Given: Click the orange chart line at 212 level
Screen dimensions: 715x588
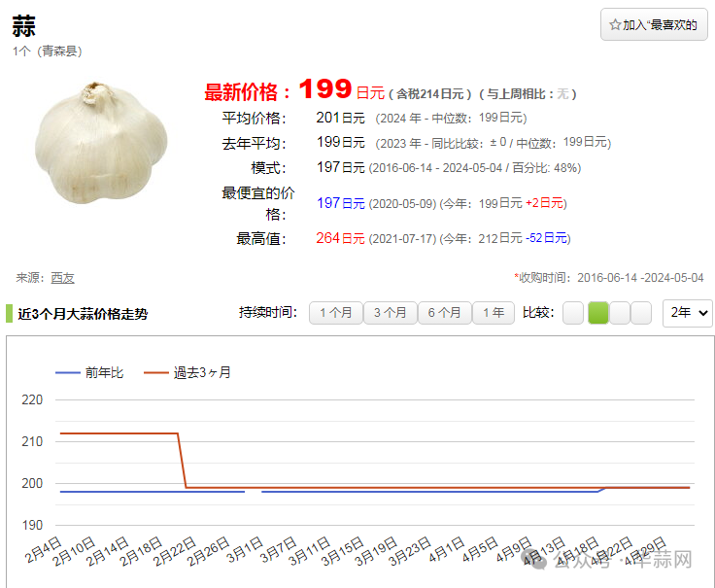Looking at the screenshot, I should tap(117, 433).
